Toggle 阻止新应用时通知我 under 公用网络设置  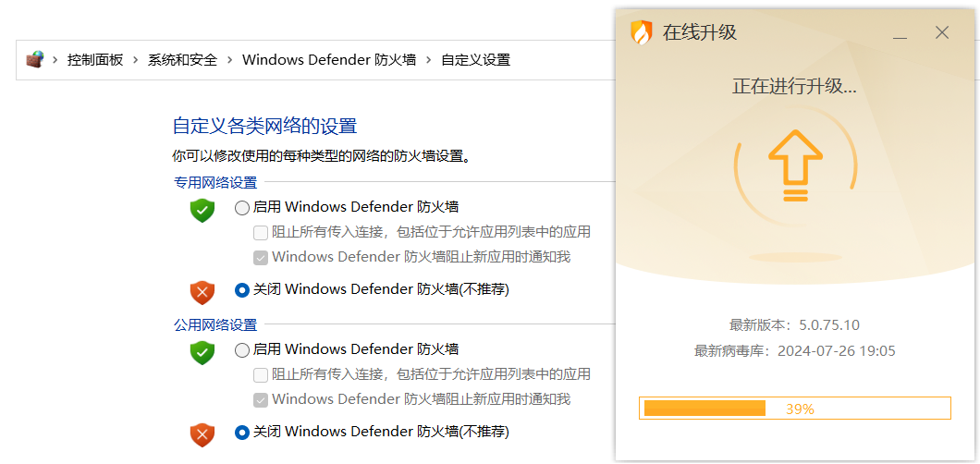pos(261,400)
